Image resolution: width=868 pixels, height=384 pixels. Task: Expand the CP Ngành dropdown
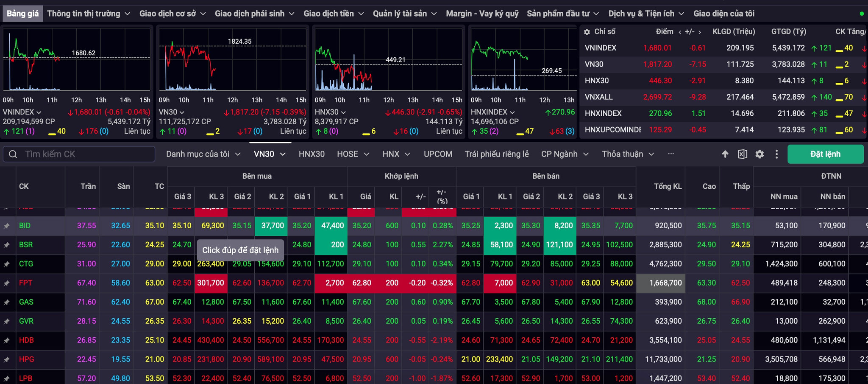point(565,154)
